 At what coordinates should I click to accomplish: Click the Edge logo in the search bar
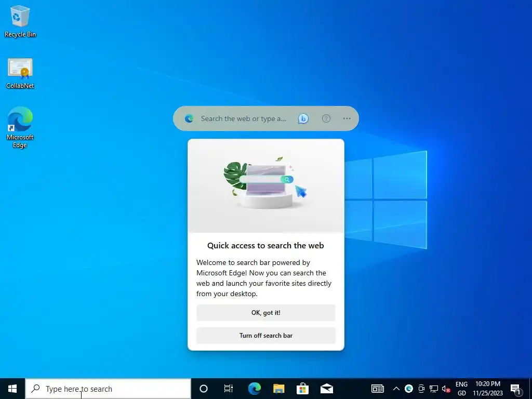pyautogui.click(x=189, y=118)
